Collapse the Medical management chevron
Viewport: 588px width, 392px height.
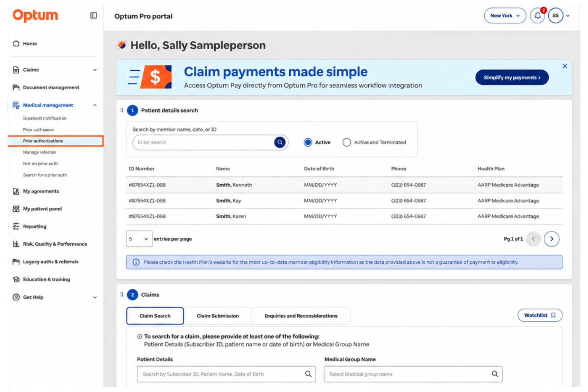coord(95,105)
